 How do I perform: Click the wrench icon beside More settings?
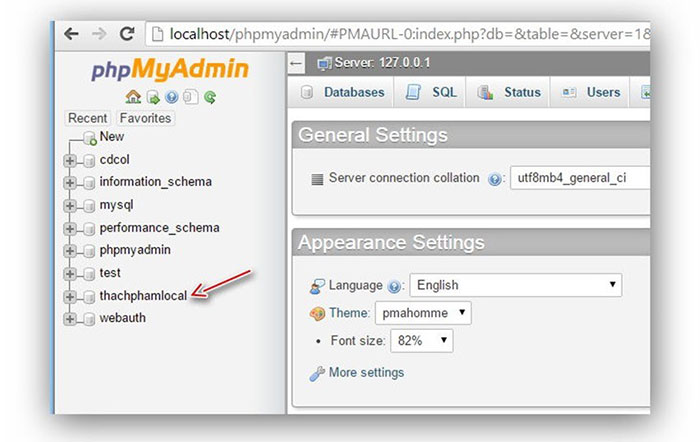pos(317,373)
